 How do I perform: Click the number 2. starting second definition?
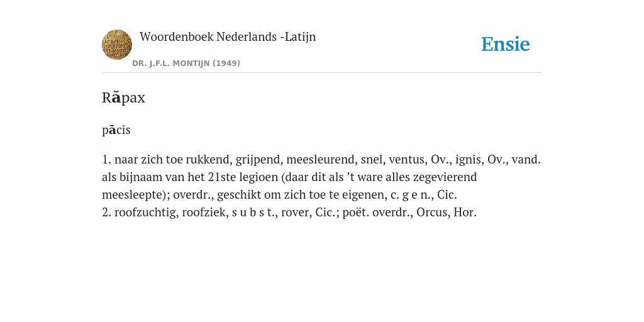coord(106,213)
